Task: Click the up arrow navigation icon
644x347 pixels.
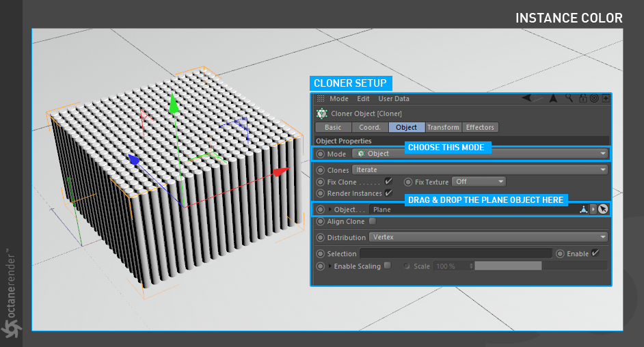Action: point(553,98)
